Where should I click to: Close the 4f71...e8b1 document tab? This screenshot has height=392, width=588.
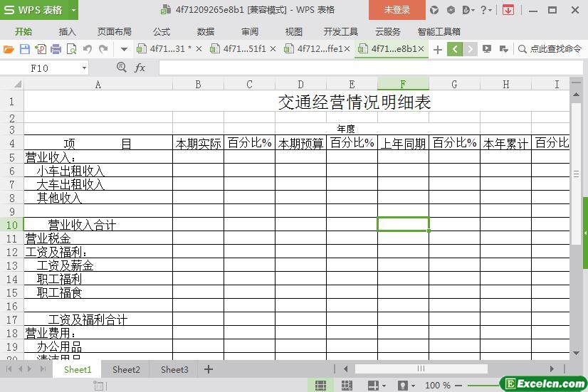421,48
